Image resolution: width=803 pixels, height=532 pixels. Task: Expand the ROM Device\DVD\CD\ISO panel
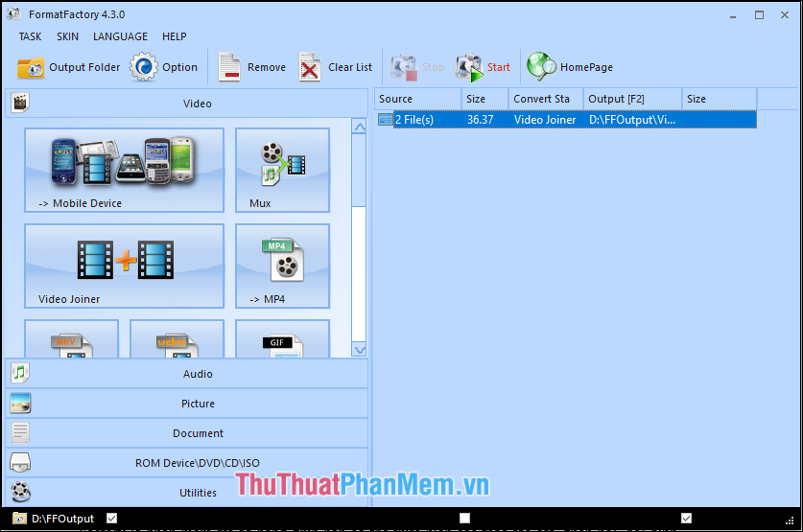click(x=187, y=462)
